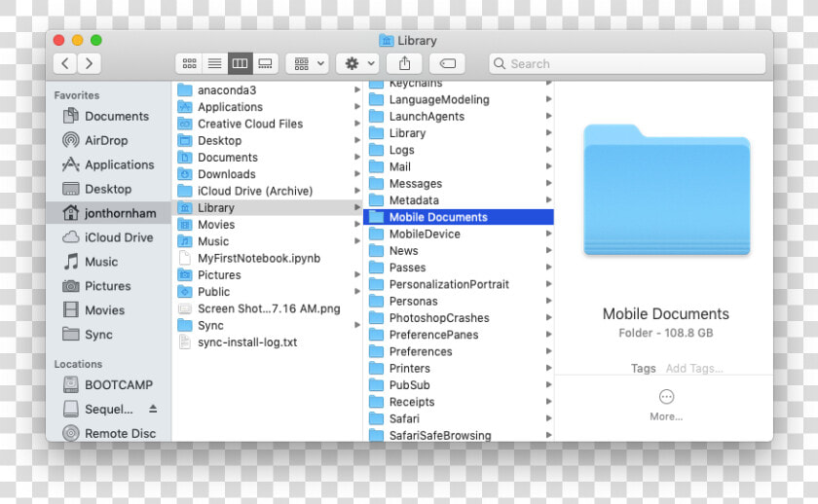
Task: Select the Sequel… disk in sidebar
Action: (x=108, y=410)
